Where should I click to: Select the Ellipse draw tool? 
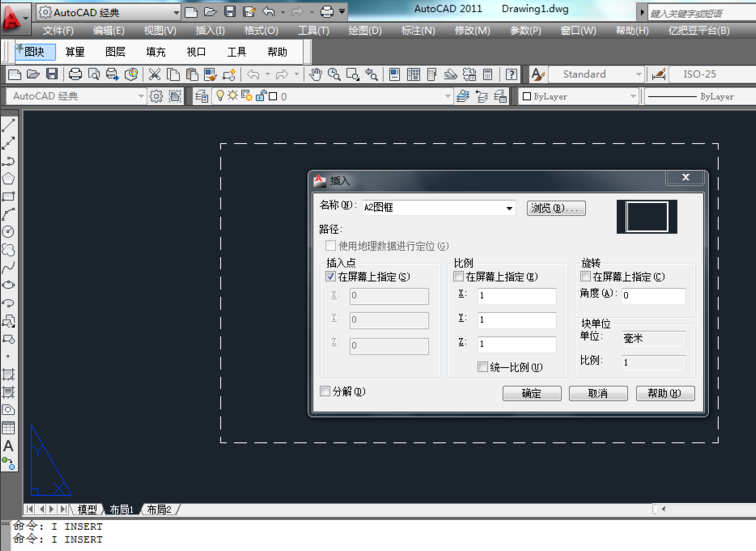click(9, 285)
